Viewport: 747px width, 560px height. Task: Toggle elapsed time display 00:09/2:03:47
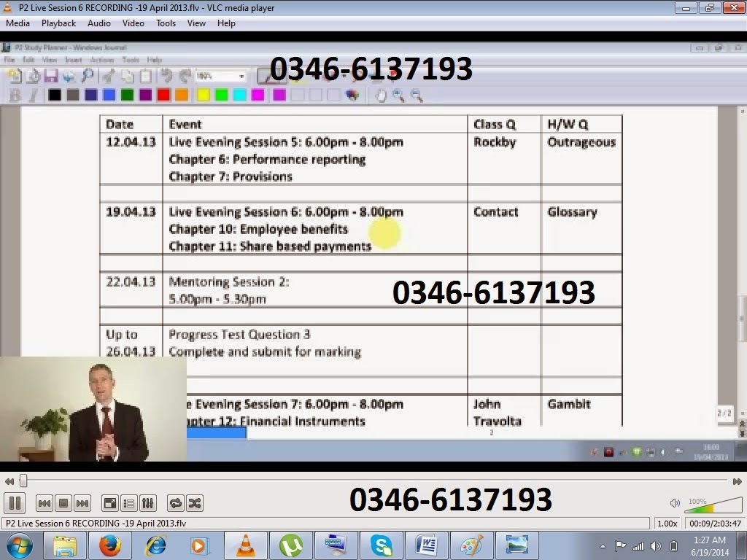click(715, 524)
